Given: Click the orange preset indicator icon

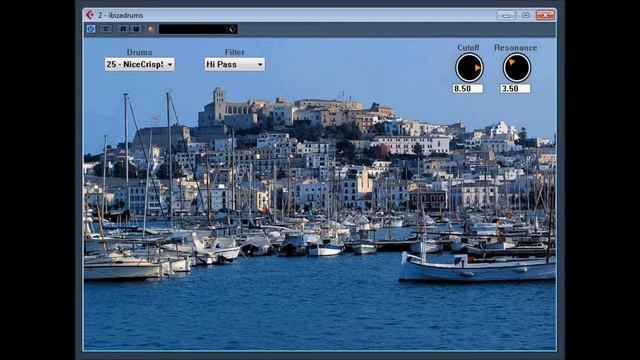Looking at the screenshot, I should [151, 29].
